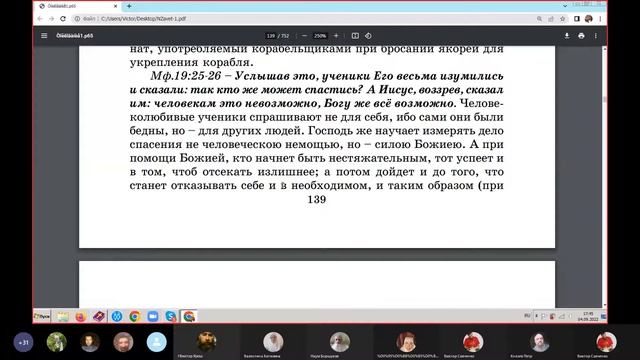Viewport: 640px width, 360px height.
Task: Click the scrollbar down arrow
Action: [x=604, y=304]
